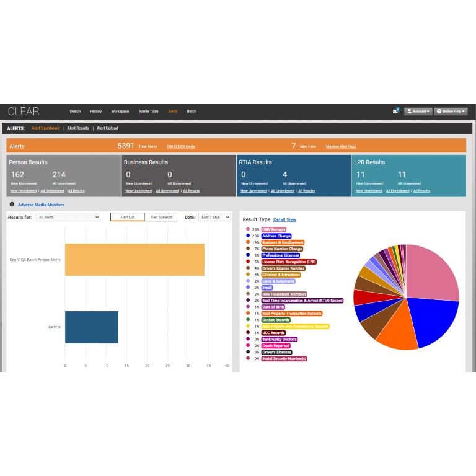
Task: Click the 214 All Unreviewed person count
Action: tap(59, 175)
